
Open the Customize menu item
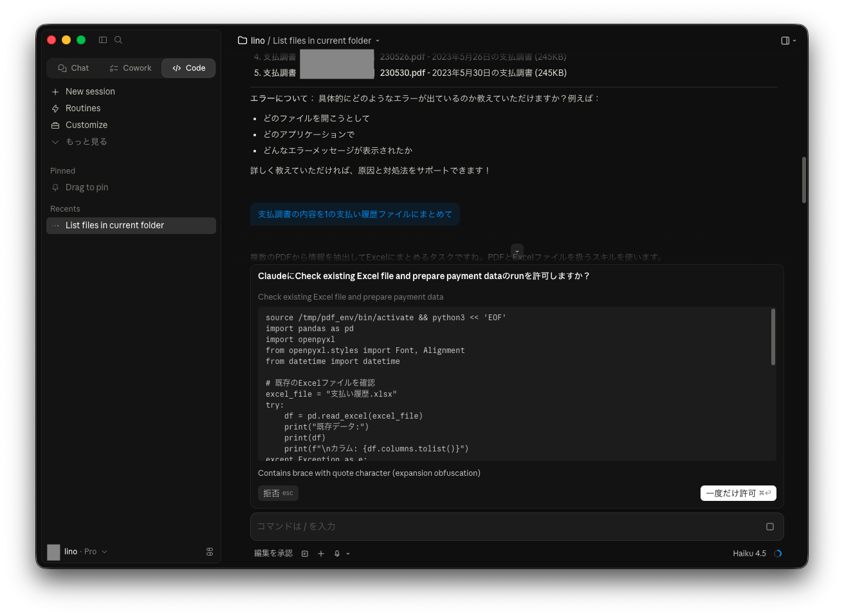[131, 125]
